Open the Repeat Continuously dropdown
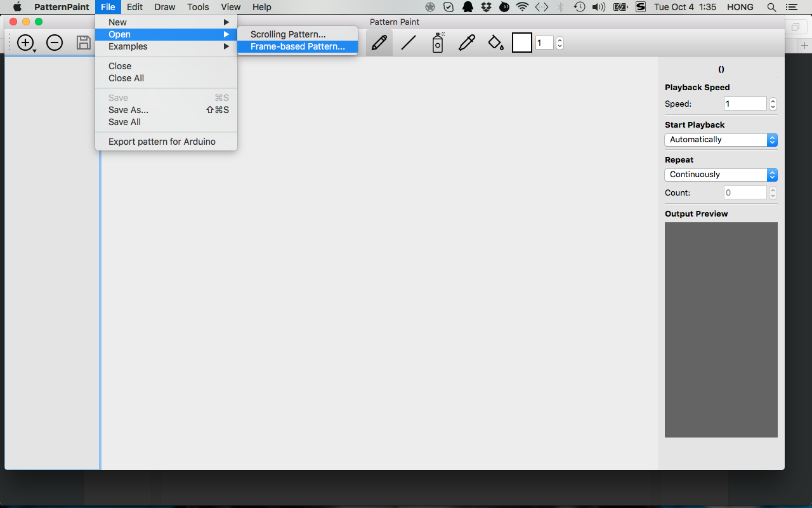The width and height of the screenshot is (812, 508). [x=721, y=175]
